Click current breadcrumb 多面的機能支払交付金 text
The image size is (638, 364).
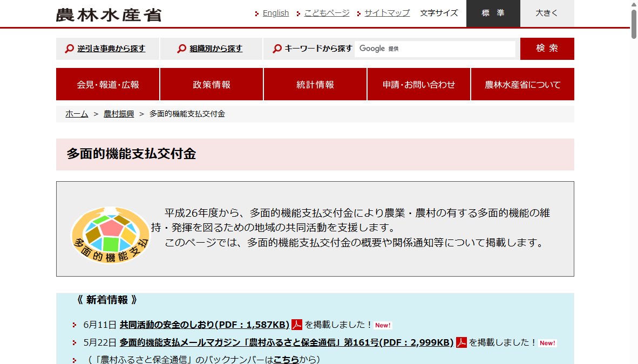[187, 114]
